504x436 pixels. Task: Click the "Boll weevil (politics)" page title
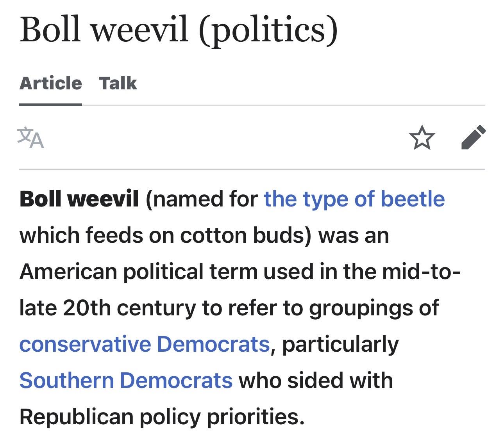coord(178,30)
